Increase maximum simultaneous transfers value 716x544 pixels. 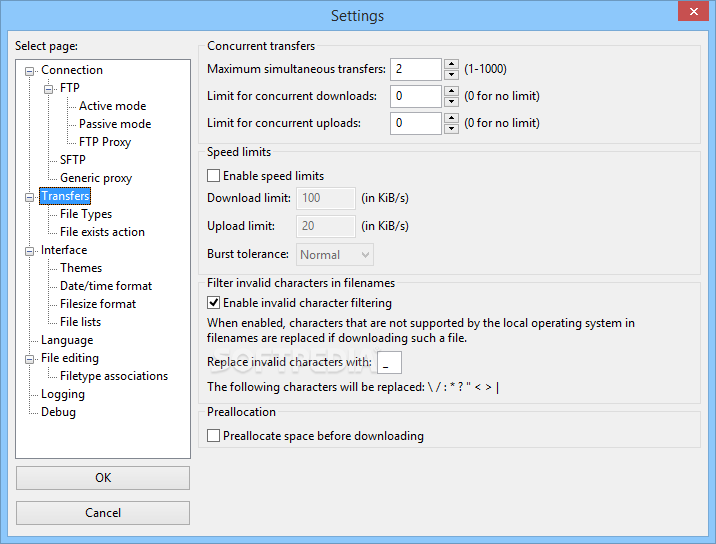(451, 64)
